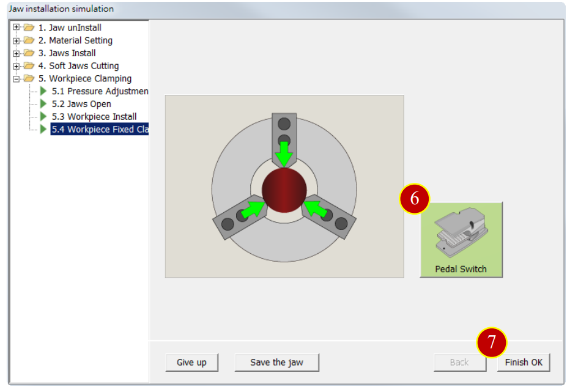Click the folder icon of Jaw unInstall

click(29, 28)
